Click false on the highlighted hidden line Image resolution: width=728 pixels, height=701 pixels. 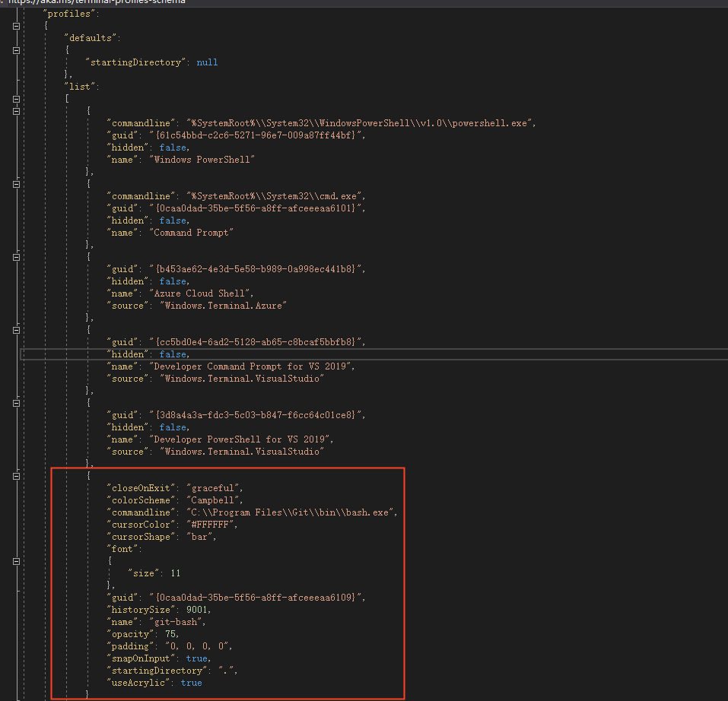pos(173,354)
